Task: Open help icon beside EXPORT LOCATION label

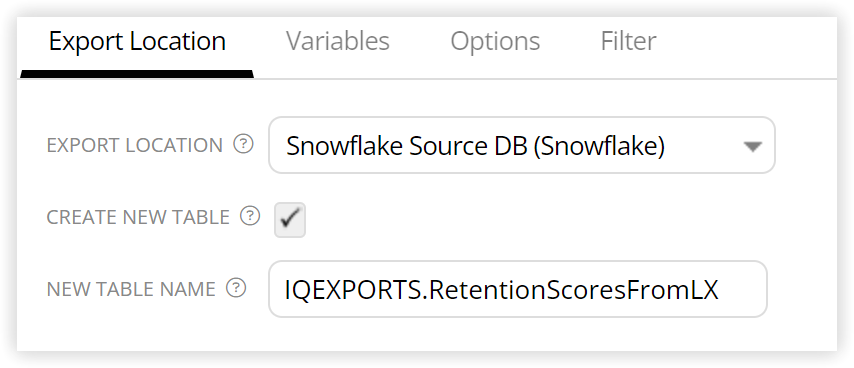Action: point(243,144)
